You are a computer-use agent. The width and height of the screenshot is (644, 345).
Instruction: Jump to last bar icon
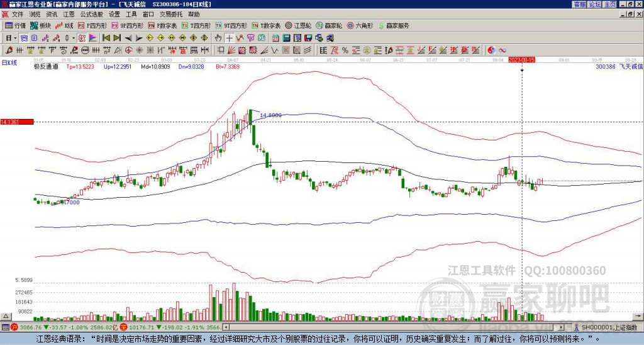point(116,38)
